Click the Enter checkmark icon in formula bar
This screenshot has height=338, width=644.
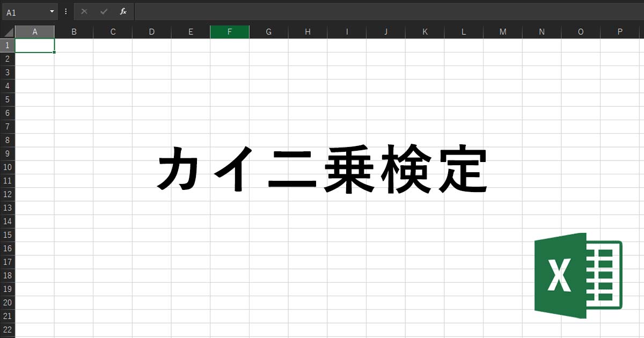click(x=104, y=11)
